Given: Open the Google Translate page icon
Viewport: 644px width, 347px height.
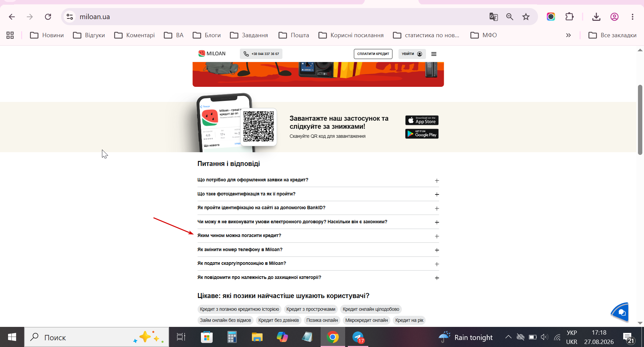Looking at the screenshot, I should 493,17.
